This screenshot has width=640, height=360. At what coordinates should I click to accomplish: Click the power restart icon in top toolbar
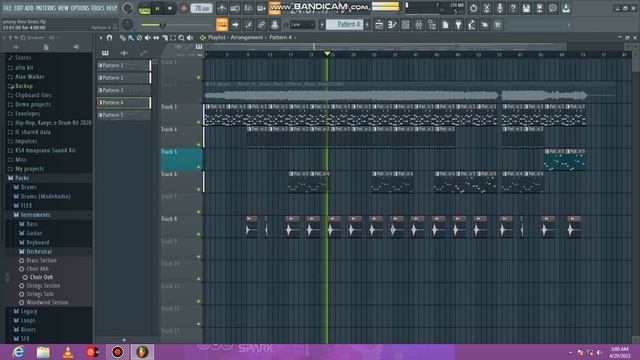pos(473,8)
